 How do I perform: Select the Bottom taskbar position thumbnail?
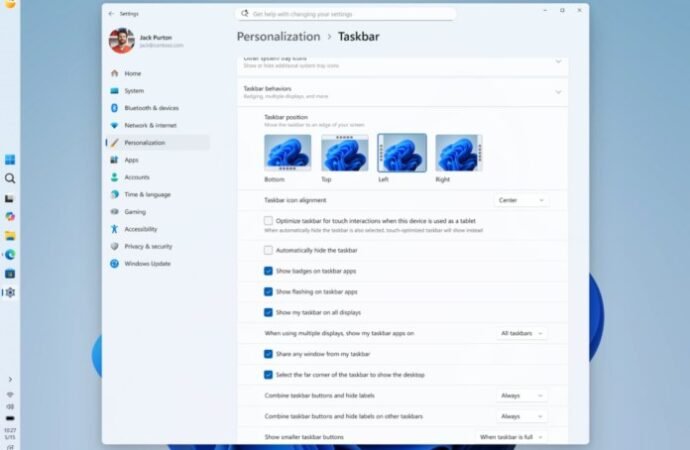288,153
